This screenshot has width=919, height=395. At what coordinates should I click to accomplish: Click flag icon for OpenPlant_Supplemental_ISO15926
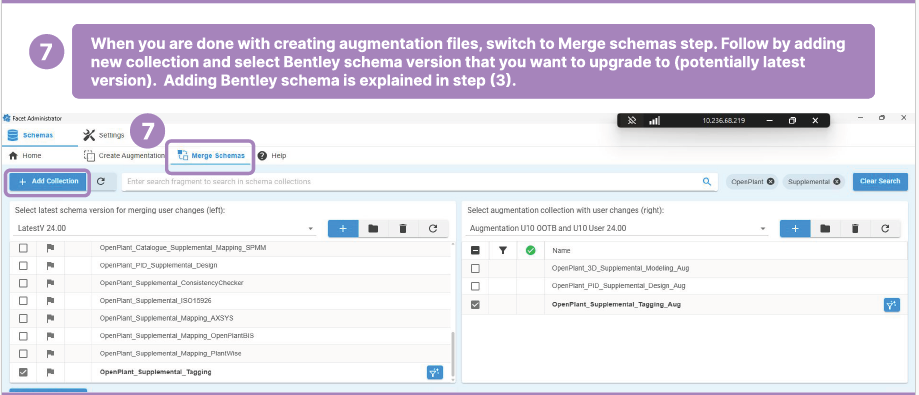point(50,301)
